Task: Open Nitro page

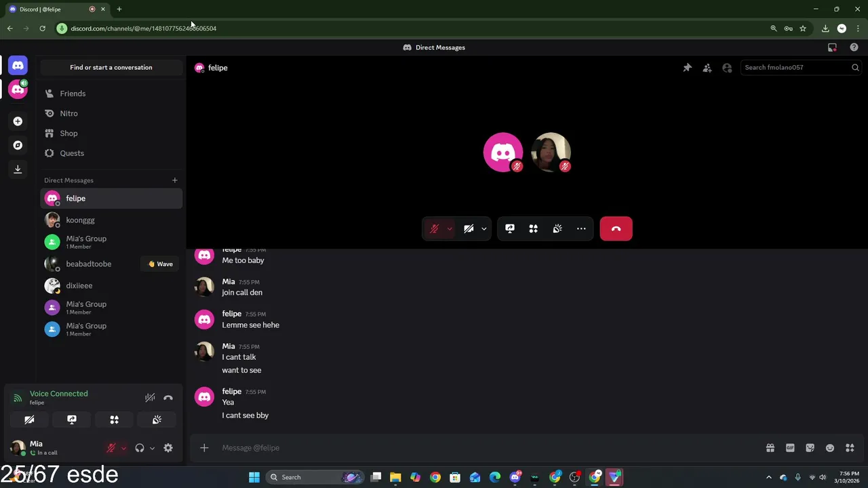Action: (x=111, y=113)
